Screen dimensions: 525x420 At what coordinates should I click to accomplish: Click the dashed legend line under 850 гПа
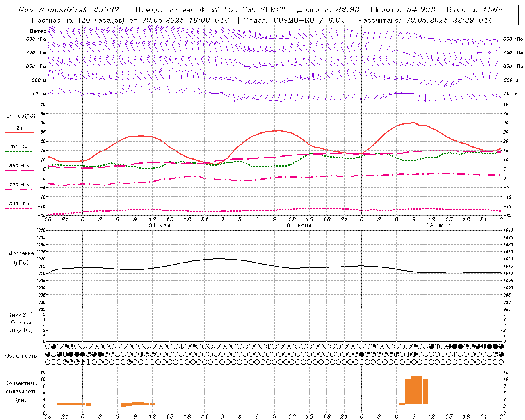[18, 170]
